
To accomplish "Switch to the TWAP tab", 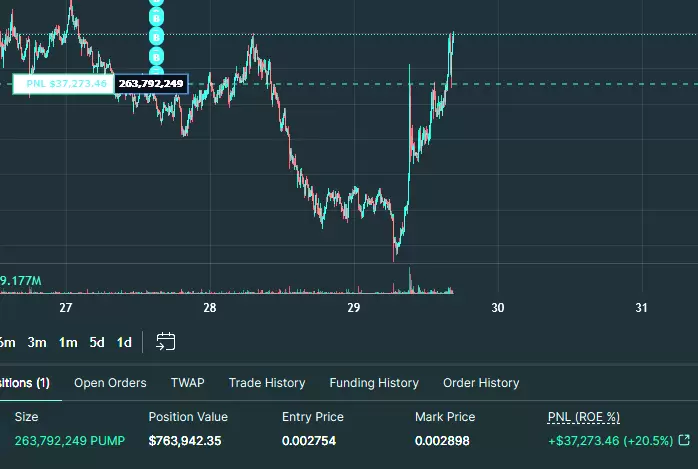I will point(187,383).
